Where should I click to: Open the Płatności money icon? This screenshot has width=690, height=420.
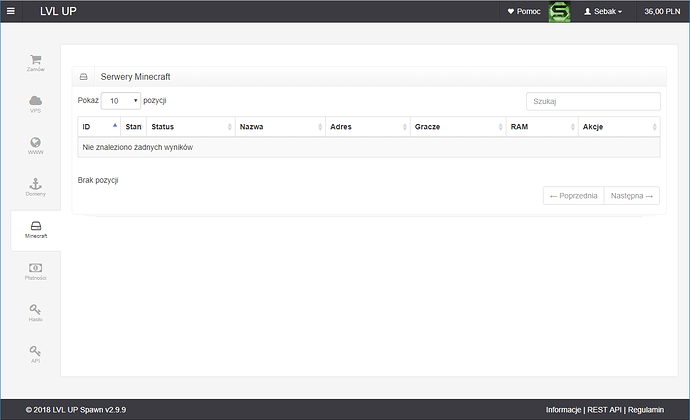36,270
